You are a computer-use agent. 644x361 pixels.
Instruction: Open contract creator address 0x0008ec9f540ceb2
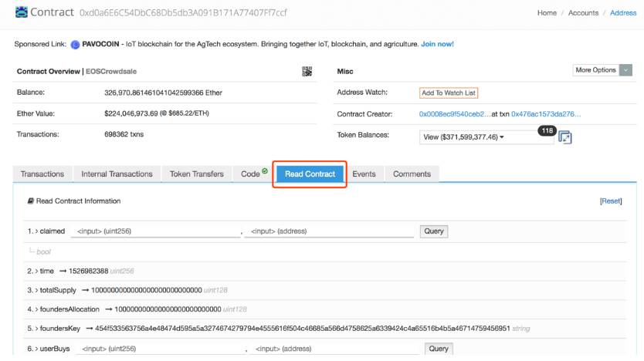[454, 114]
